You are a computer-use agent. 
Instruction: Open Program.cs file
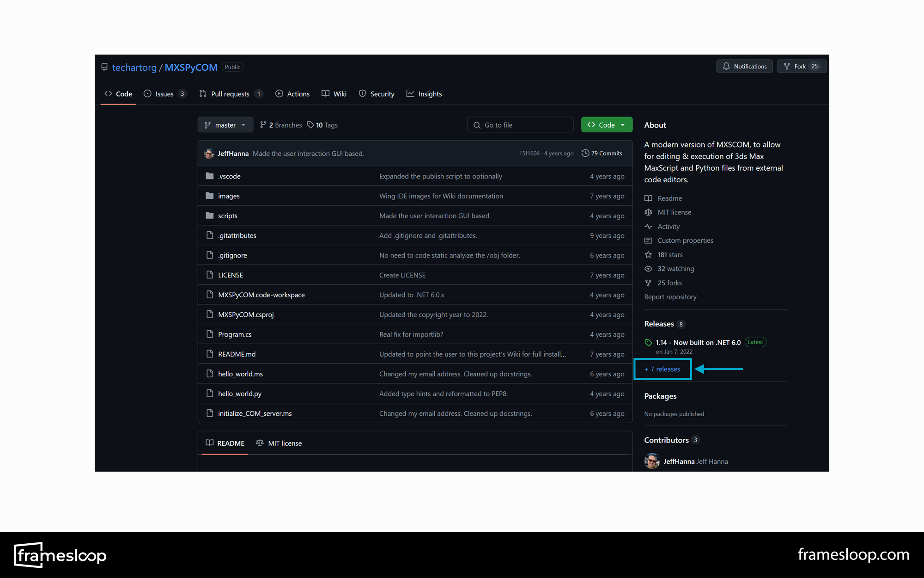[235, 334]
